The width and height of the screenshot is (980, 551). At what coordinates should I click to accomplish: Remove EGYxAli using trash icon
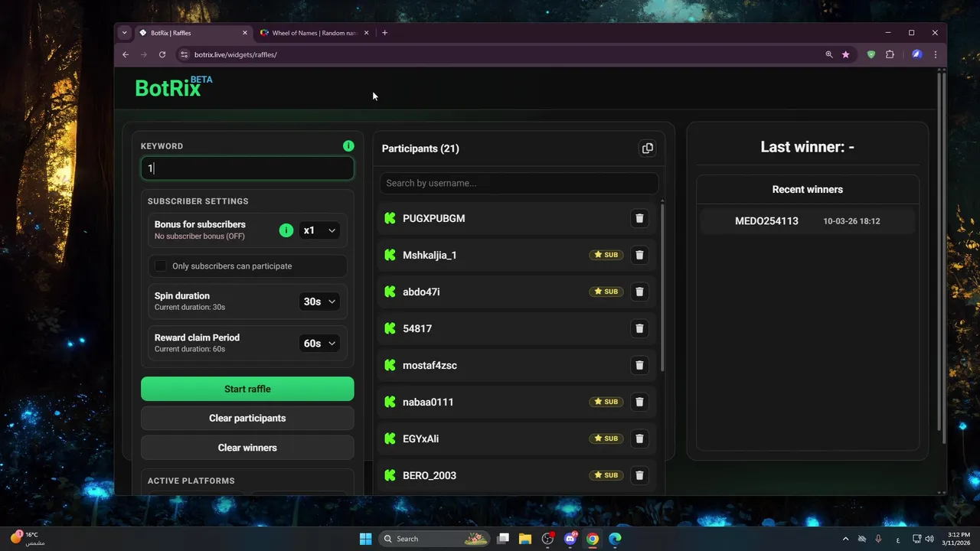(x=639, y=439)
